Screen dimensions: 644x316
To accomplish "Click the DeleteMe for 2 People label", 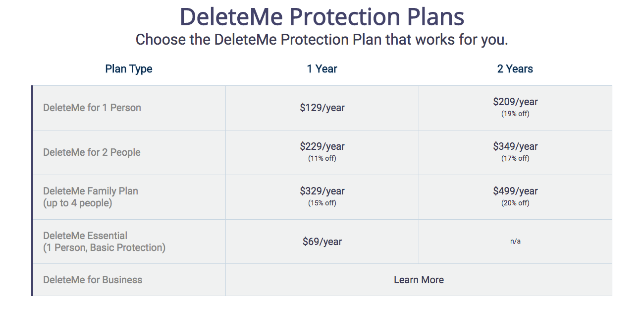I will click(x=92, y=152).
